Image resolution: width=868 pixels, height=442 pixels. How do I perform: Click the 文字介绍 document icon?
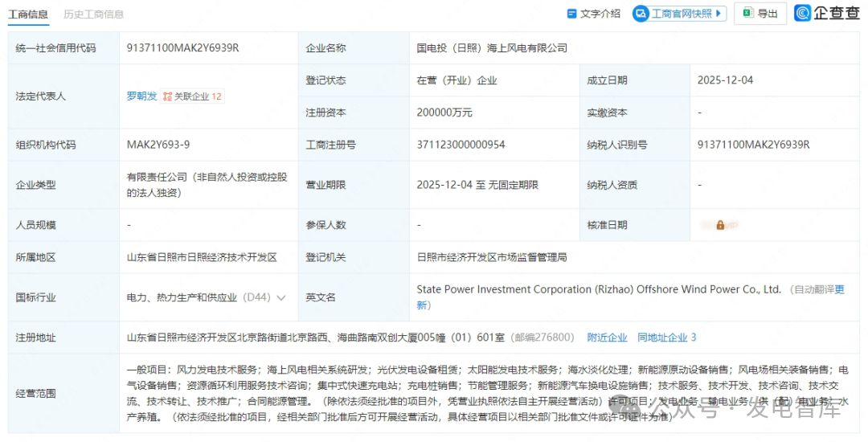pyautogui.click(x=572, y=14)
